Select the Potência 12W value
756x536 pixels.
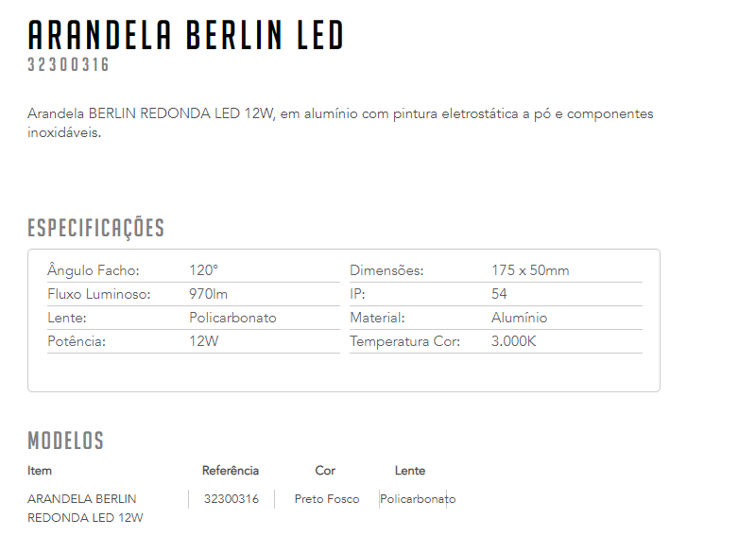[x=204, y=341]
